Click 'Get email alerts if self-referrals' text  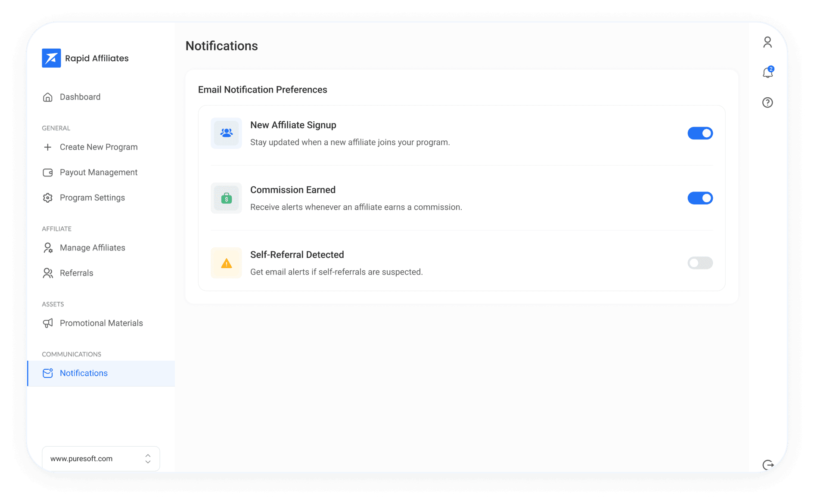(336, 272)
